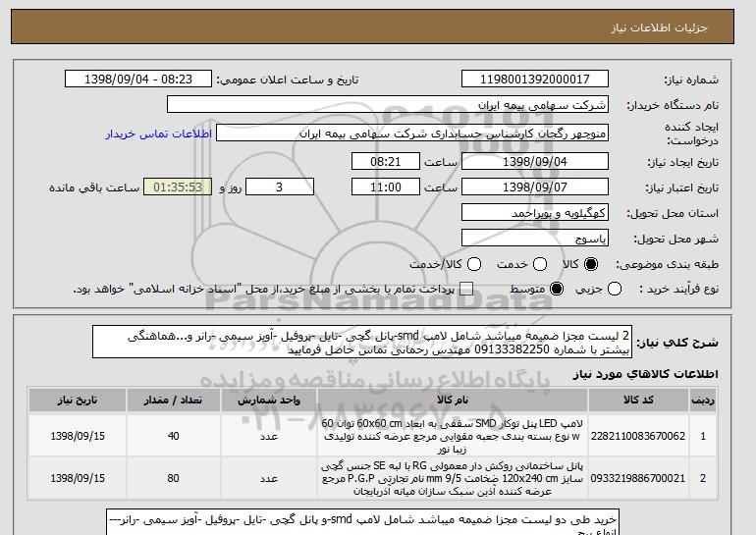Click the validity date field 1398/09/07

click(535, 187)
